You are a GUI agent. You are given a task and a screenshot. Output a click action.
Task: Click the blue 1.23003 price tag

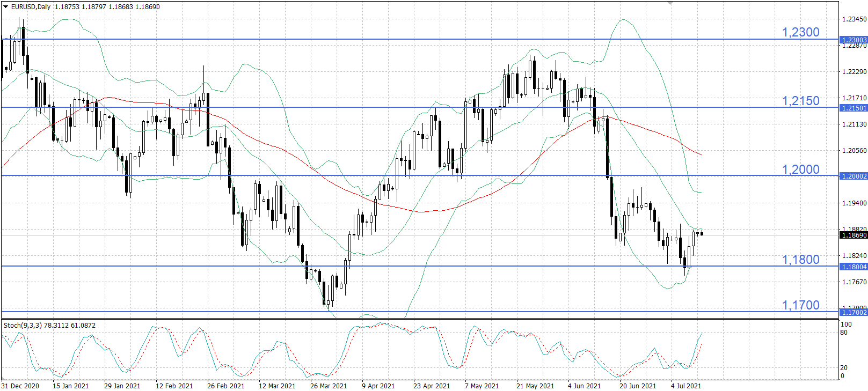pyautogui.click(x=854, y=40)
